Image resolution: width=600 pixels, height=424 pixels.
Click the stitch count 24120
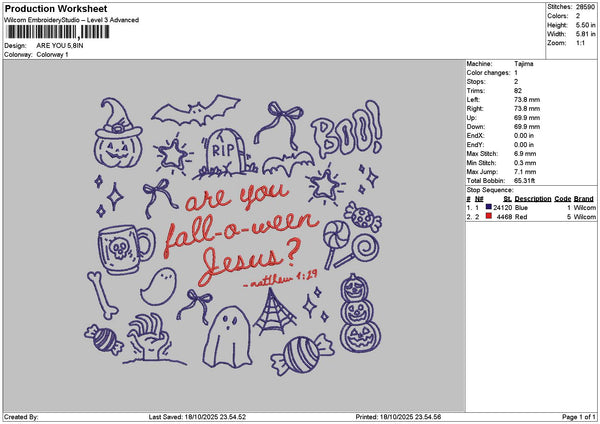pos(502,208)
